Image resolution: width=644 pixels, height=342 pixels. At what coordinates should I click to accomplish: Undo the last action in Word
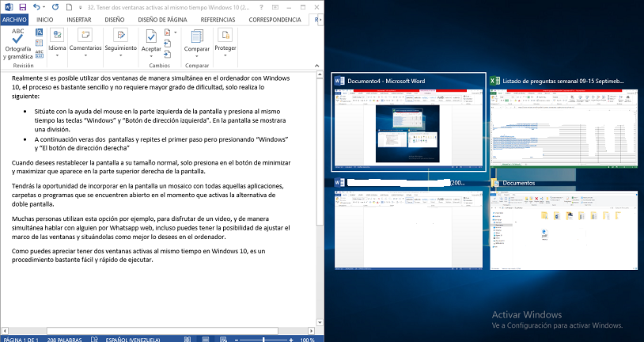[36, 7]
